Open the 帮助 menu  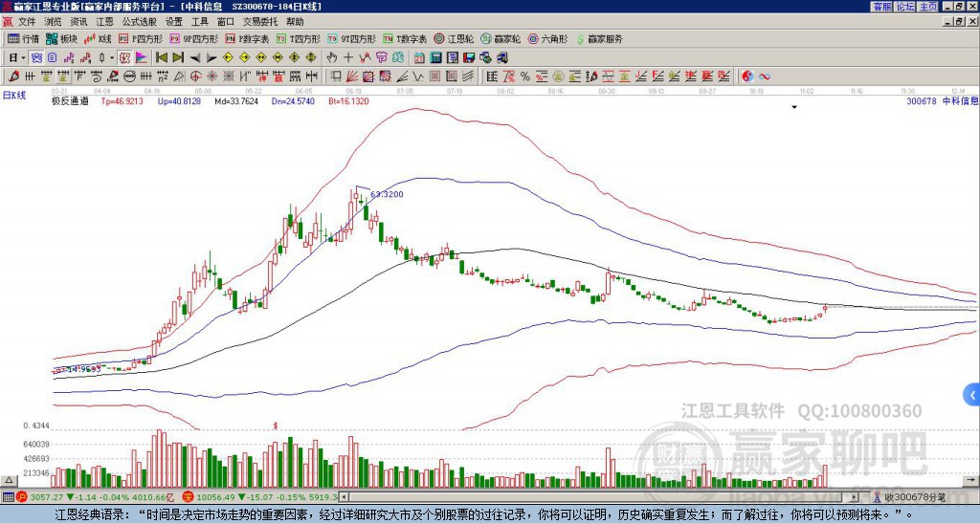pos(295,22)
